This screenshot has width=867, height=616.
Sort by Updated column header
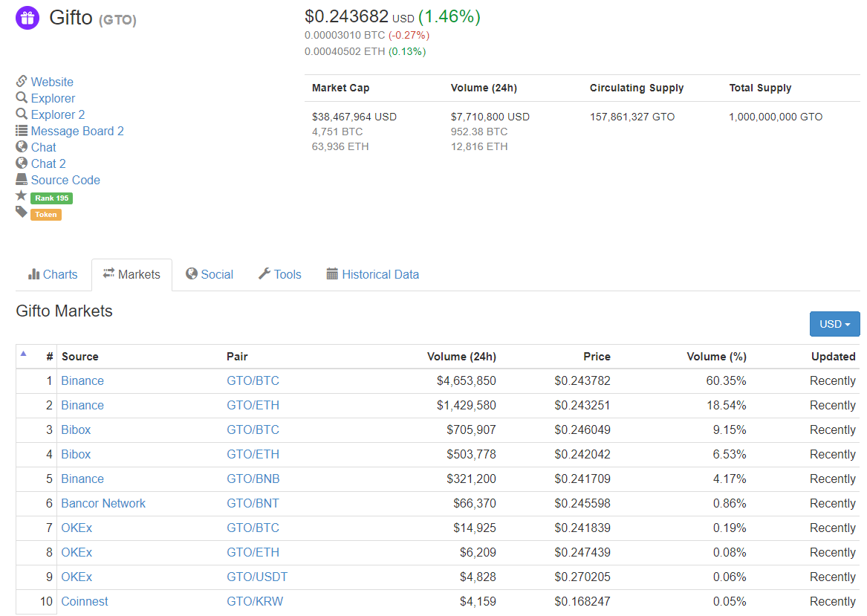(834, 357)
